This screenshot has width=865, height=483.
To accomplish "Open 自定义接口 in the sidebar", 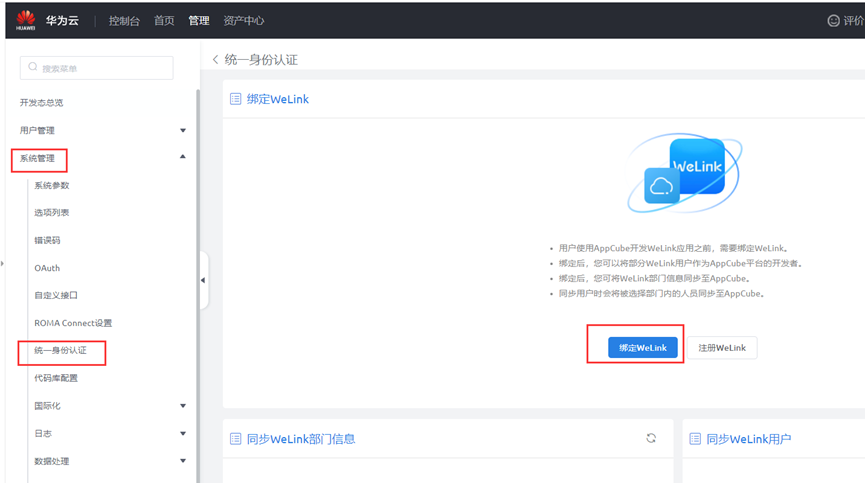I will (56, 296).
